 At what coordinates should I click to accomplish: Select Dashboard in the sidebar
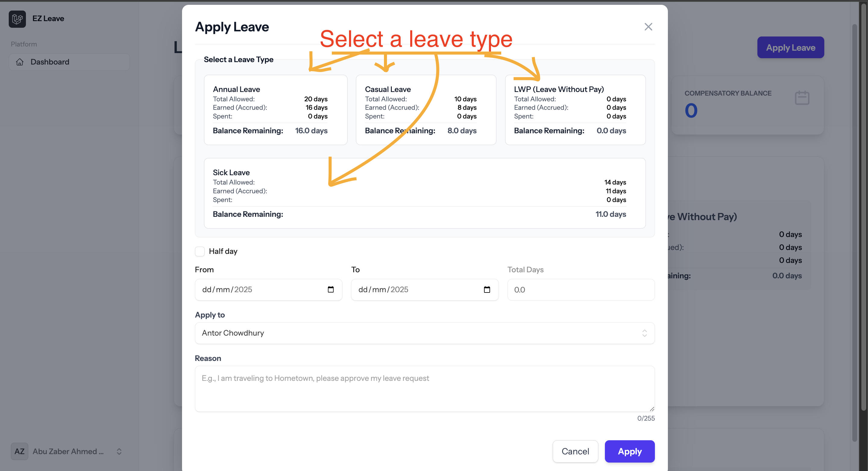click(50, 62)
